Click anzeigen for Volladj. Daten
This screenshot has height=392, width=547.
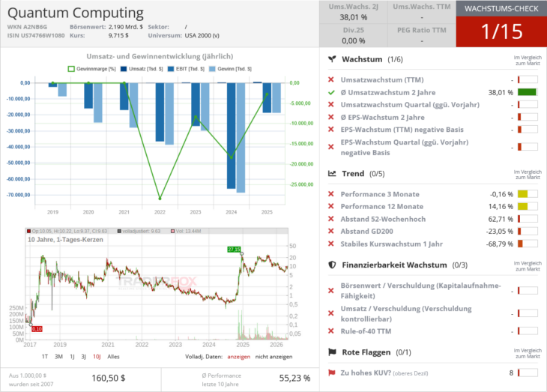[x=238, y=357]
